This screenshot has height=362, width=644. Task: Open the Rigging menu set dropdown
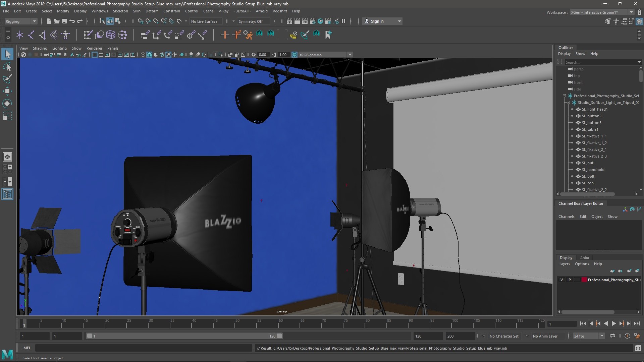point(20,21)
